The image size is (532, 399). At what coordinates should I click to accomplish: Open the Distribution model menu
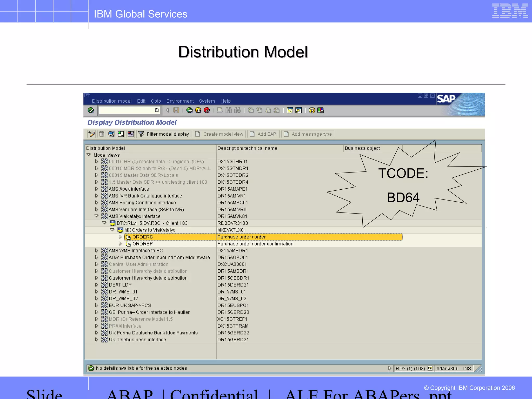(x=112, y=101)
